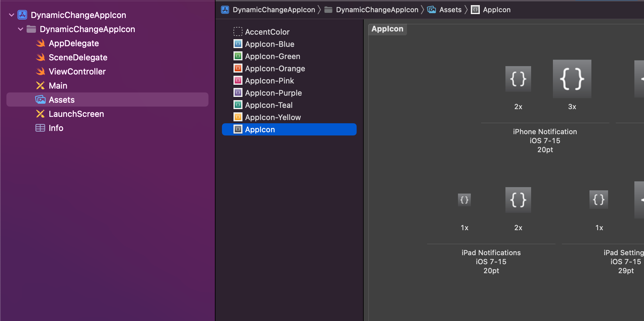Click the Assets breadcrumb in path bar
644x321 pixels.
[x=450, y=10]
